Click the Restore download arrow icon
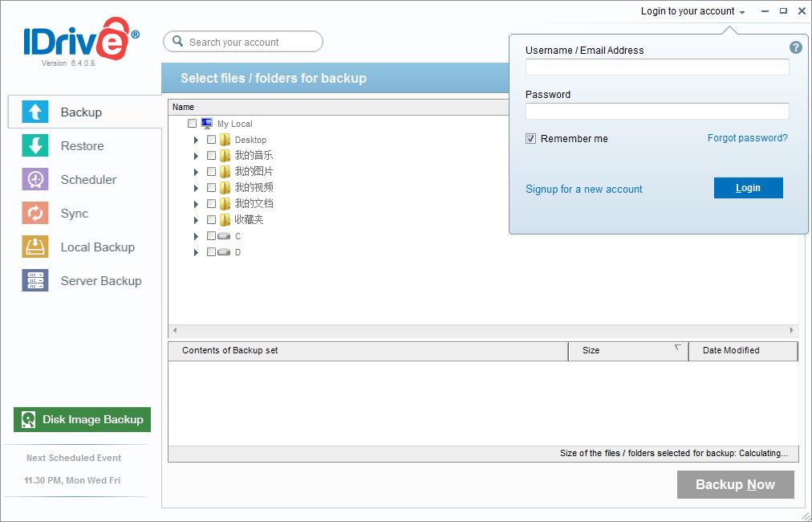 click(35, 146)
